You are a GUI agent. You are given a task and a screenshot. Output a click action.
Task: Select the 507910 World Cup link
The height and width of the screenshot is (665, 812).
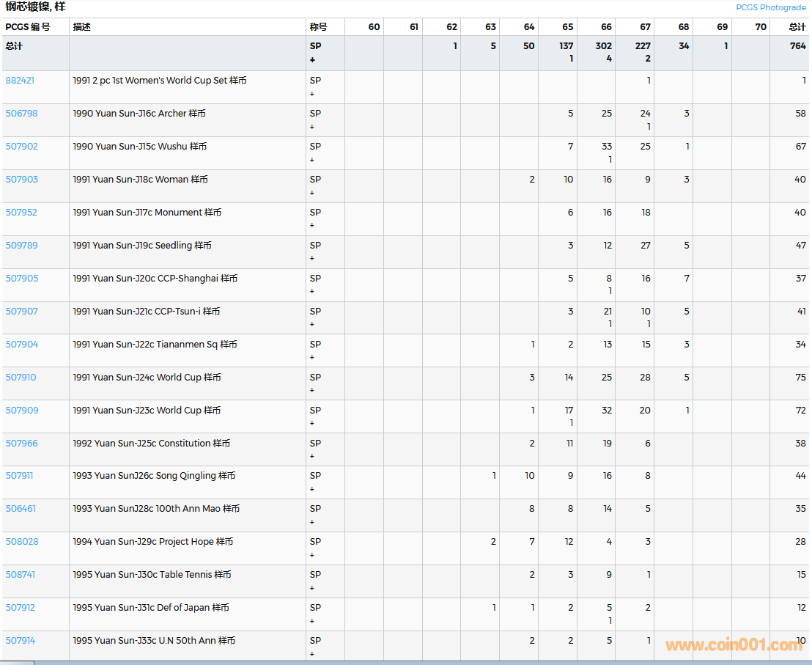(21, 378)
